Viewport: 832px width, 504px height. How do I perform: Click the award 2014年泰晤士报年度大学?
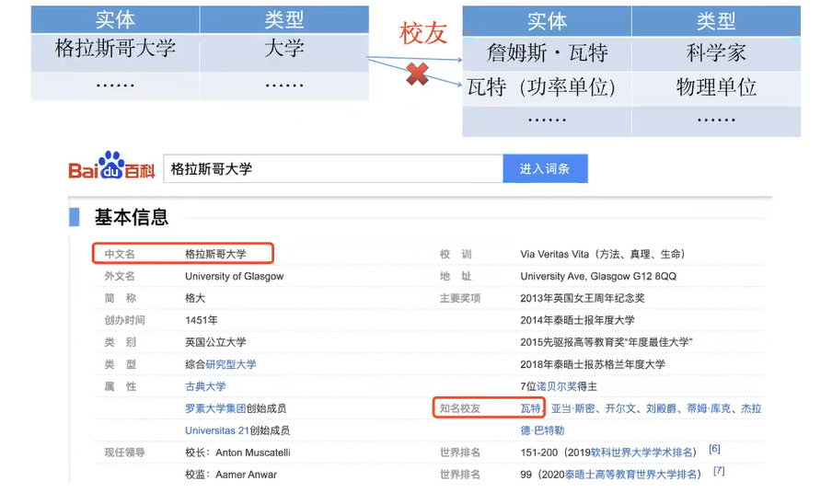(577, 320)
